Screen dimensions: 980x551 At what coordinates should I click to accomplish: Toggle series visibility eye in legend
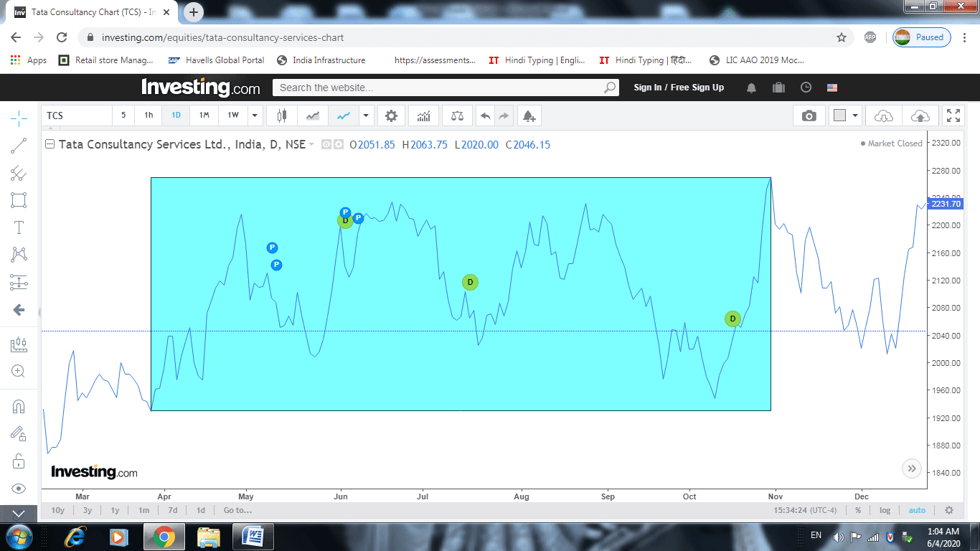pos(326,144)
